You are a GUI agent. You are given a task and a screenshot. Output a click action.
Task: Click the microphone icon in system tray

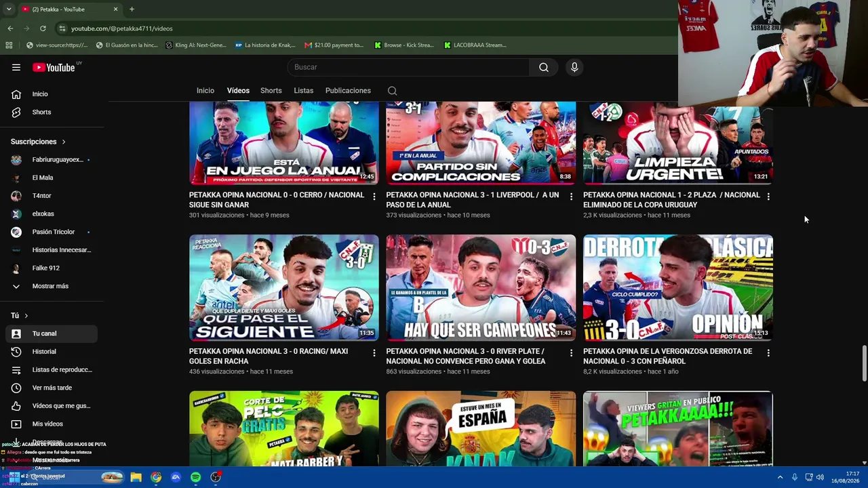tap(794, 477)
